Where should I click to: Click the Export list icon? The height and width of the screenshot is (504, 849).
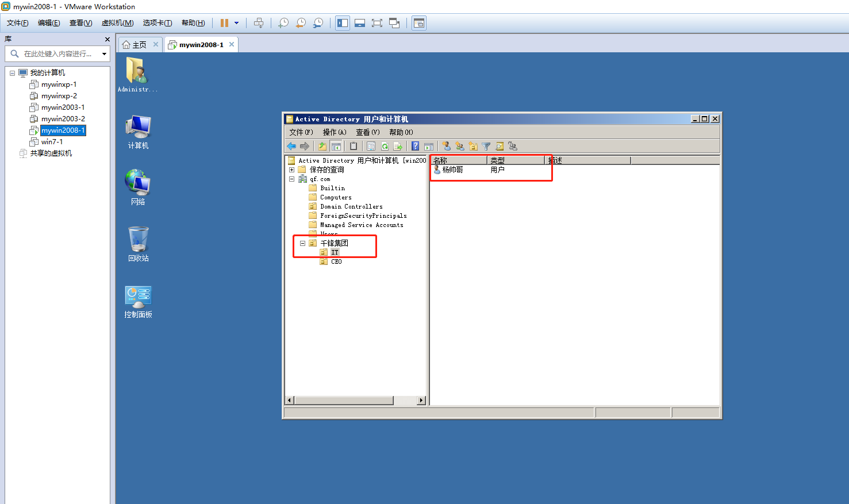pyautogui.click(x=398, y=146)
